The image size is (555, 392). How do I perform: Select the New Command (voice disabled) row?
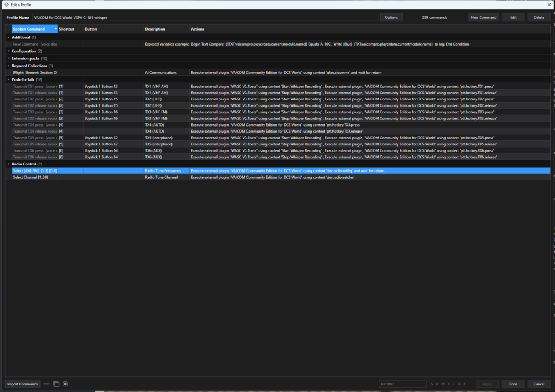tap(281, 44)
